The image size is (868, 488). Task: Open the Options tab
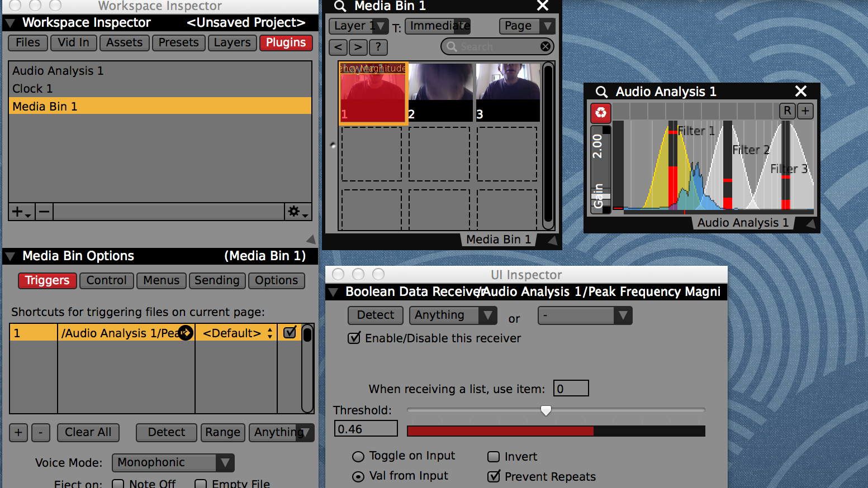[277, 280]
